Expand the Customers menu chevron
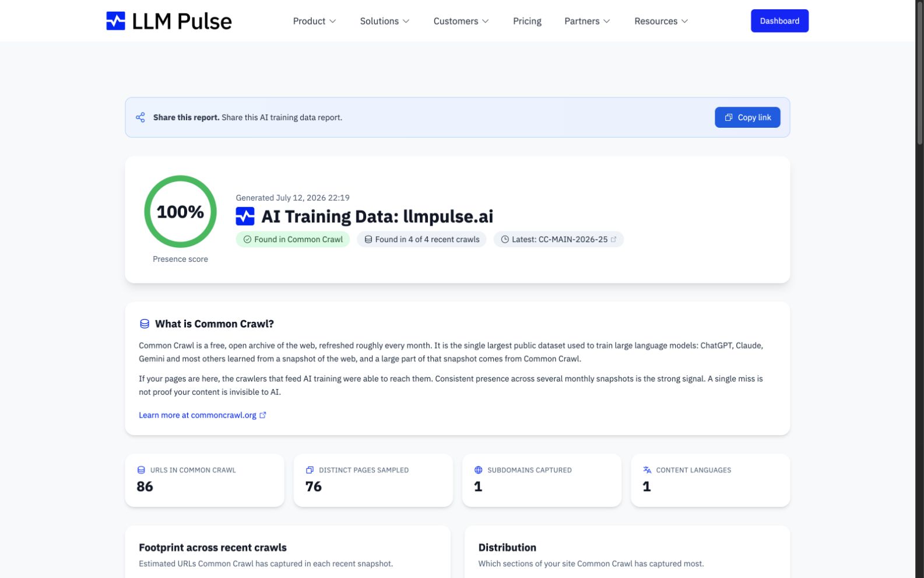 point(486,21)
